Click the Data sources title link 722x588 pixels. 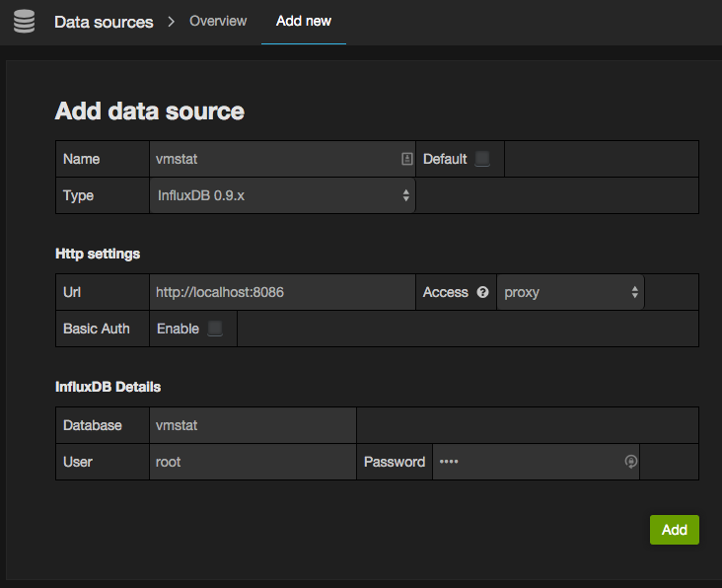click(104, 22)
